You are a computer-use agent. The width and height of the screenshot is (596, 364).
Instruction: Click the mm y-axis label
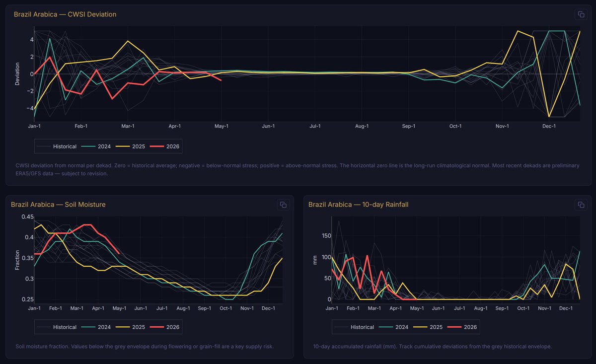click(x=314, y=260)
